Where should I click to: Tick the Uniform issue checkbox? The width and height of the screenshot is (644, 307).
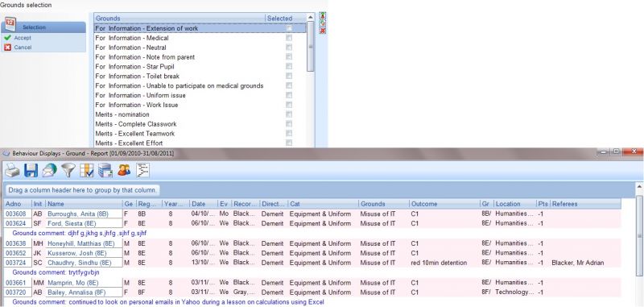(289, 95)
